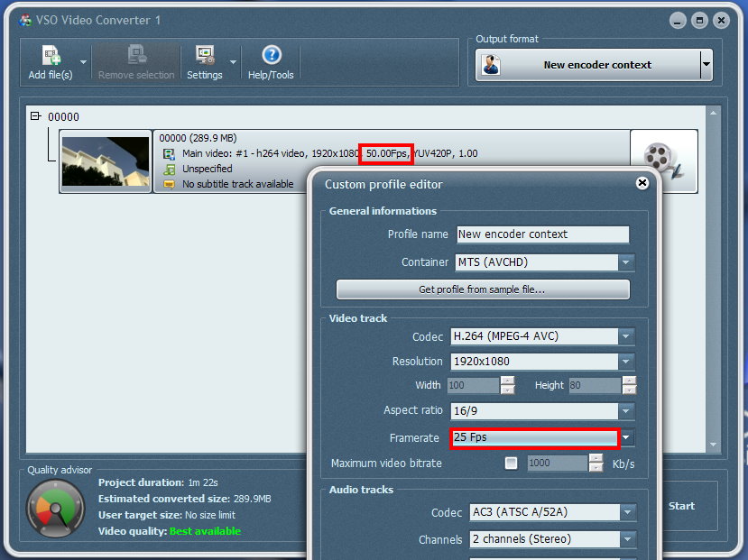Close the Custom profile editor dialog
748x560 pixels.
tap(642, 183)
